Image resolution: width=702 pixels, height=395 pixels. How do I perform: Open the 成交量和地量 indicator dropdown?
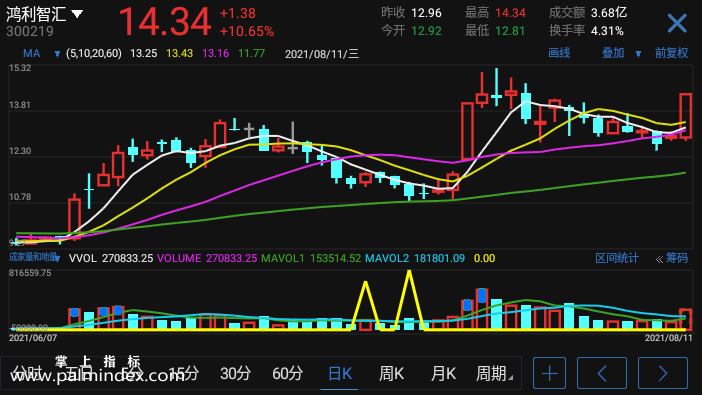tap(34, 258)
